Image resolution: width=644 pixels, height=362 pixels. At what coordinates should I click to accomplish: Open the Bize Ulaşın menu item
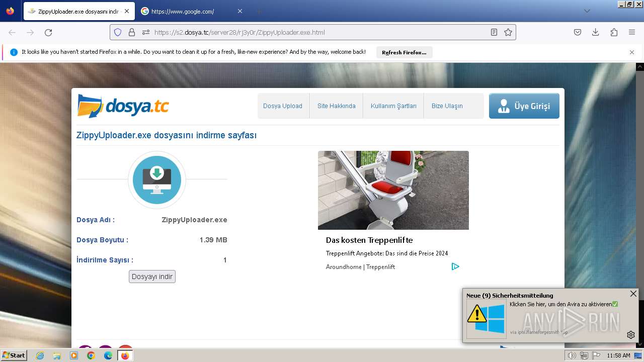click(447, 106)
